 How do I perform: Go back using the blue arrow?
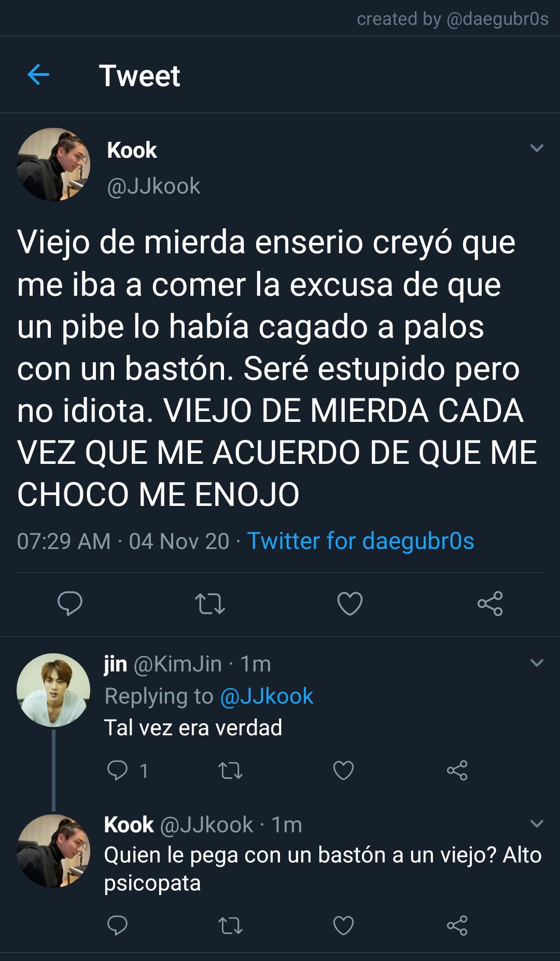[x=38, y=75]
